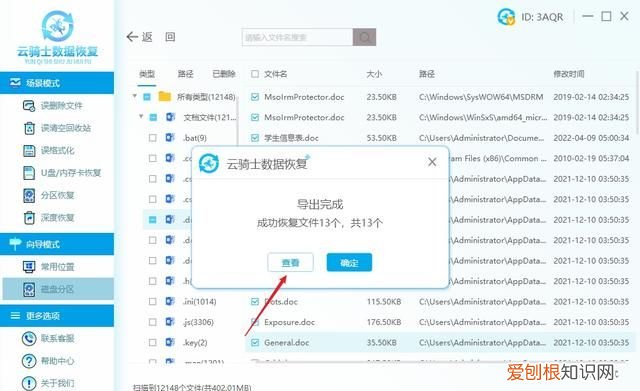Screen dimensions: 640x391
Task: Click the ID: 3AQR account icon
Action: point(506,17)
